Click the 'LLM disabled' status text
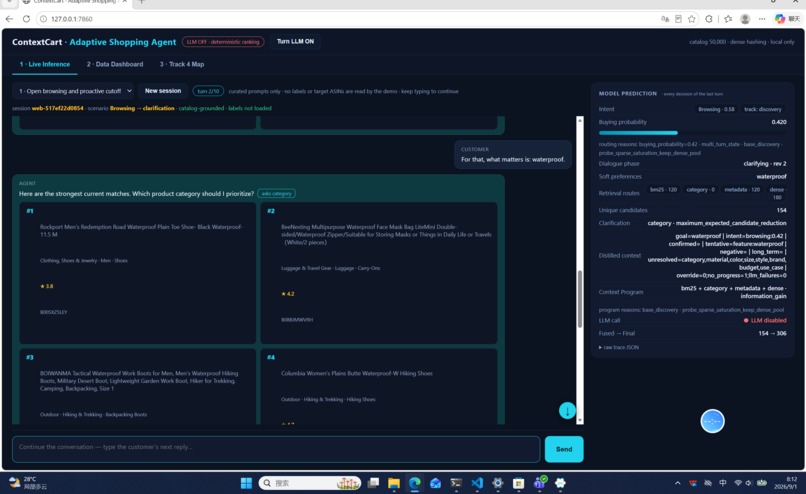806x494 pixels. click(x=768, y=320)
